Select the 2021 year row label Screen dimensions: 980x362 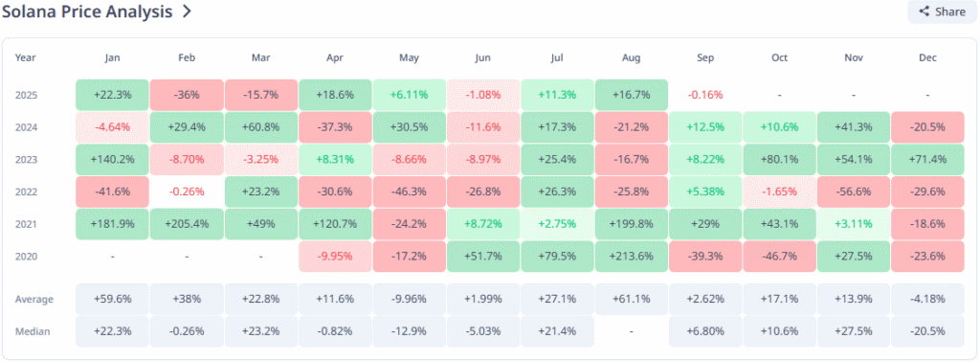click(26, 224)
